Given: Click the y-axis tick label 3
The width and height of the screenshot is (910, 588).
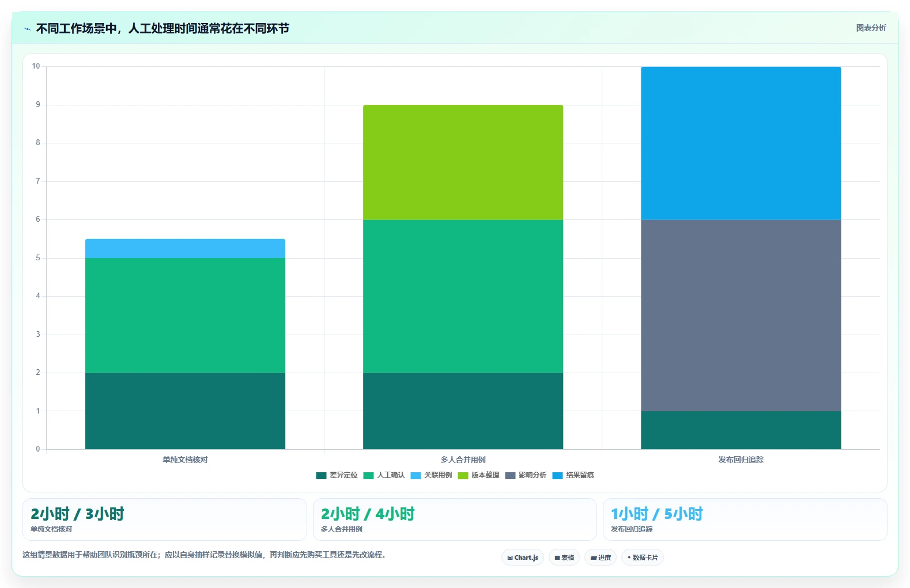Looking at the screenshot, I should [x=38, y=335].
